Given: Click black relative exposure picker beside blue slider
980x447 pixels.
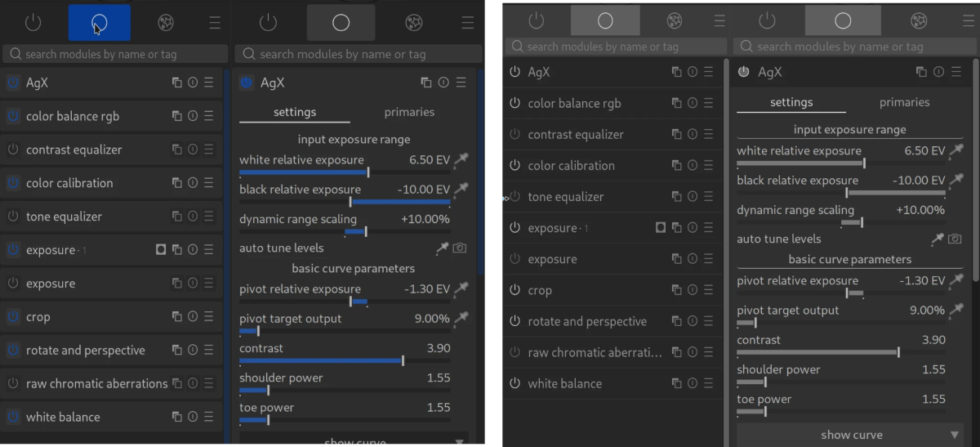Looking at the screenshot, I should click(x=461, y=190).
